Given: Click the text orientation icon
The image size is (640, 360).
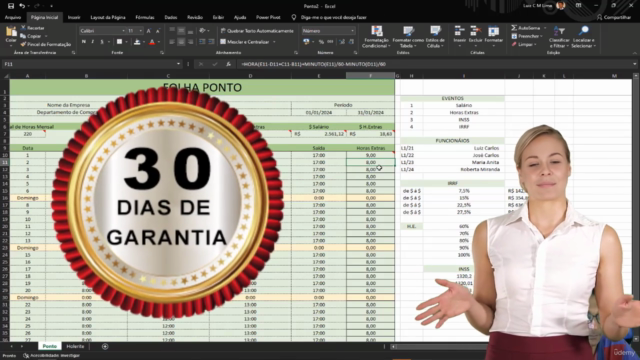Looking at the screenshot, I should tap(202, 31).
